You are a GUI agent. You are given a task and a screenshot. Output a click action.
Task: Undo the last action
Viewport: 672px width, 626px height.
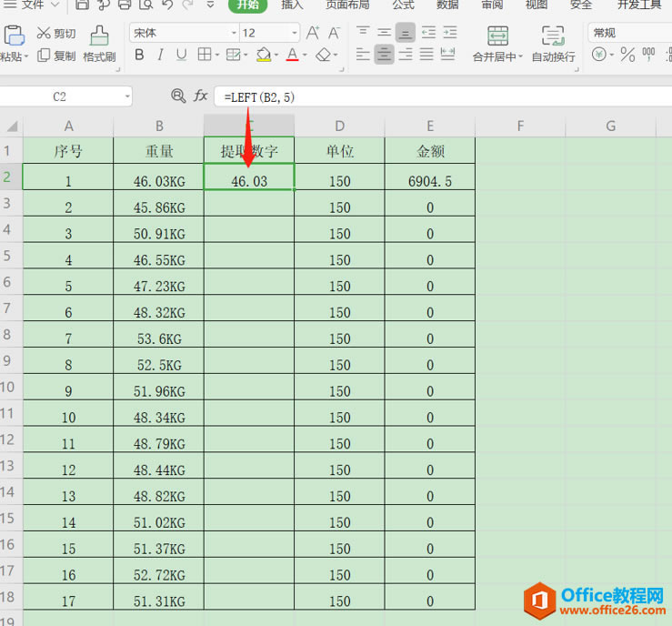pos(167,5)
